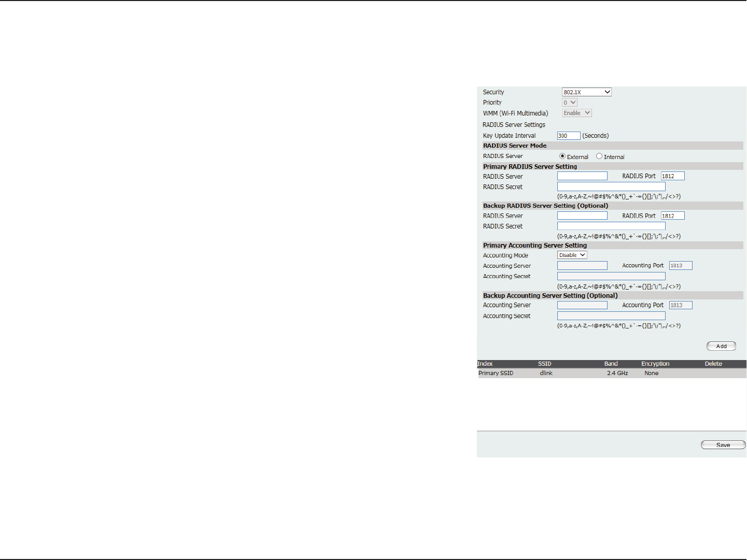Expand the WMM (Wi-Fi Multimedia) Enable dropdown
The image size is (747, 560).
[x=577, y=113]
